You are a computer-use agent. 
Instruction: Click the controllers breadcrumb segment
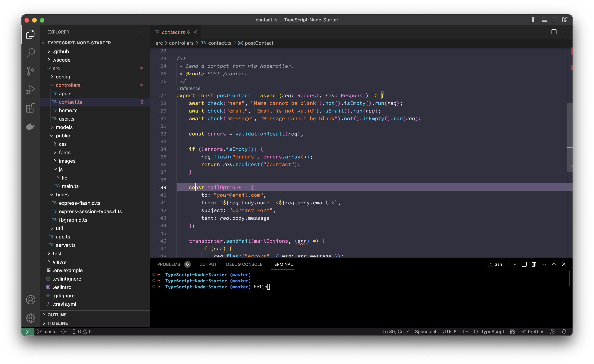click(181, 43)
